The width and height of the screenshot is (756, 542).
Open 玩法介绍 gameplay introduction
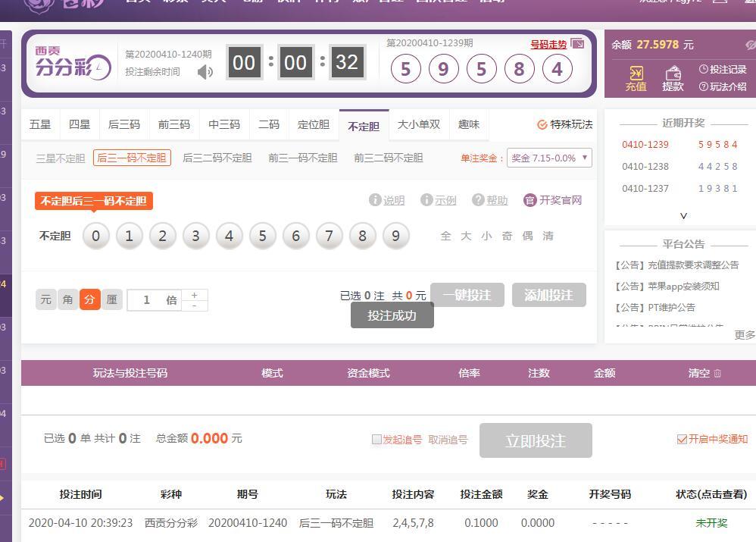click(723, 86)
